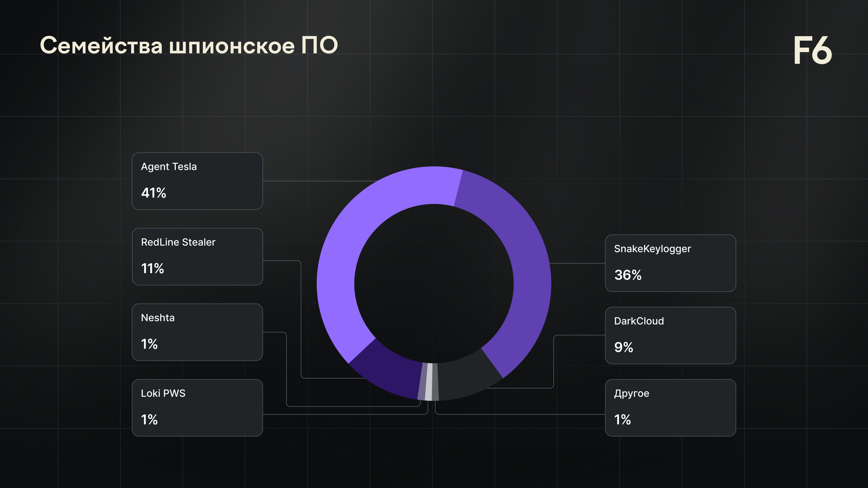The image size is (868, 488).
Task: Click the 41% value text
Action: pyautogui.click(x=154, y=193)
